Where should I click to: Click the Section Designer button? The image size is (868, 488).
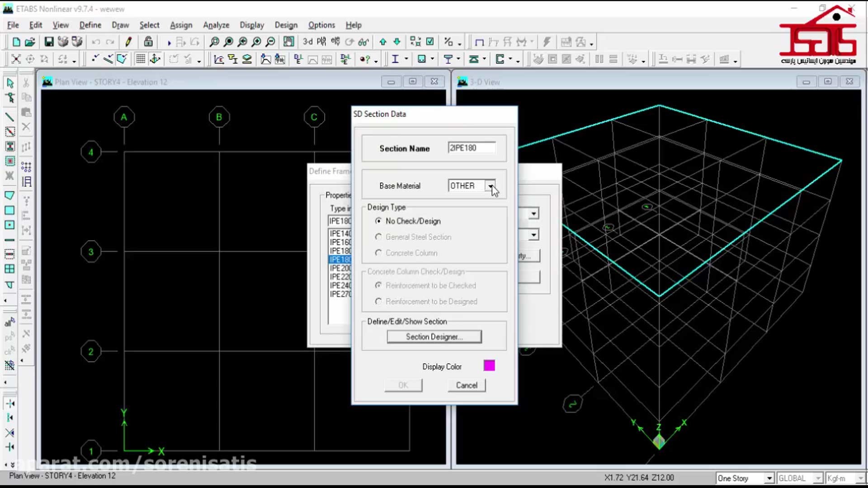point(434,337)
